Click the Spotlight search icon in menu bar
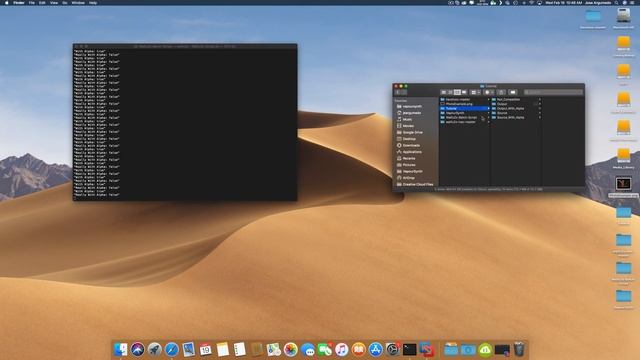This screenshot has width=640, height=360. pos(616,2)
